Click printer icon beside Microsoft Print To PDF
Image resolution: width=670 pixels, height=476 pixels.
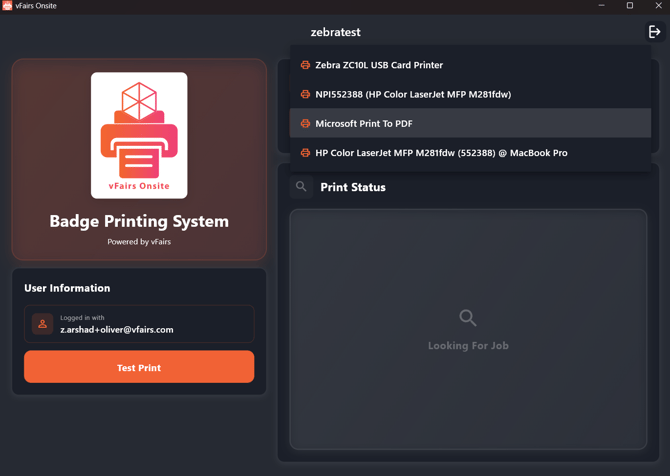305,124
